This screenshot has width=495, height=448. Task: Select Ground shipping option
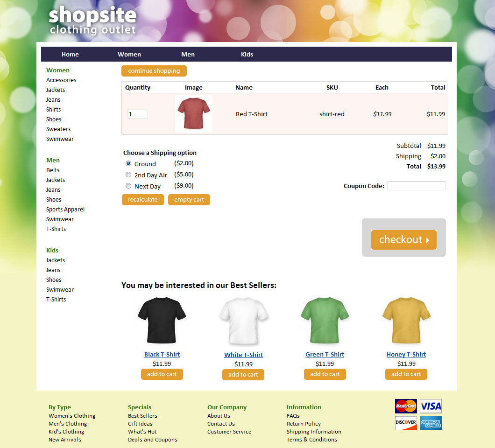128,163
